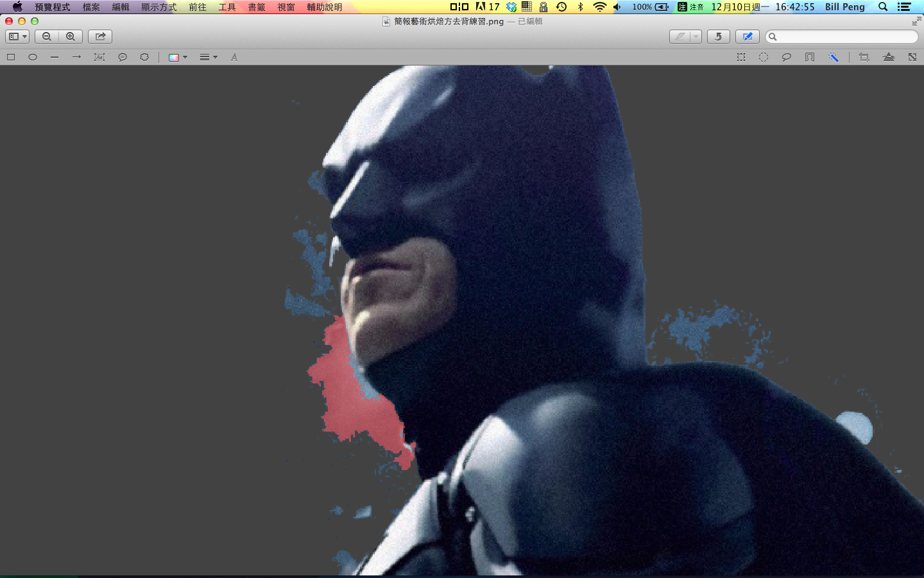924x578 pixels.
Task: Click the document proxy icon in the title bar
Action: pos(386,21)
